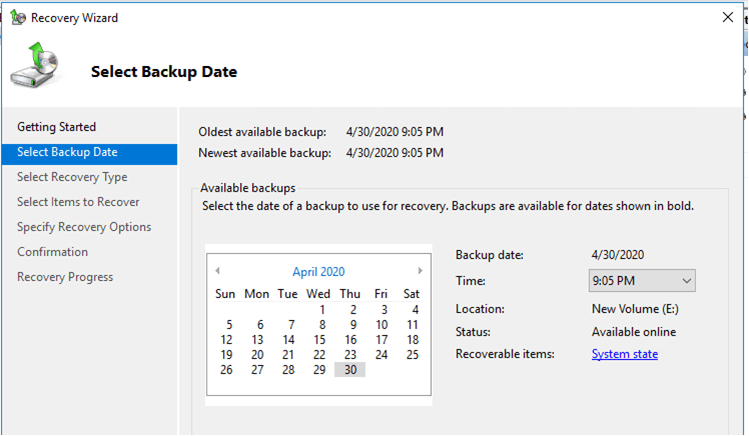Open the Time dropdown showing 9:05 PM
Screen dimensions: 749x436
click(642, 281)
